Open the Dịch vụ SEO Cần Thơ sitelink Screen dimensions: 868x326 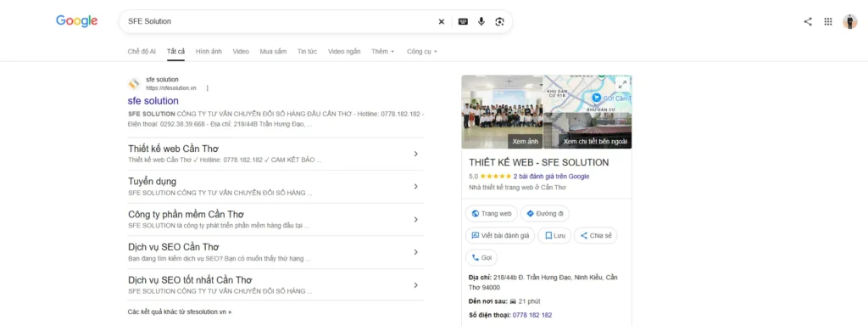point(174,247)
